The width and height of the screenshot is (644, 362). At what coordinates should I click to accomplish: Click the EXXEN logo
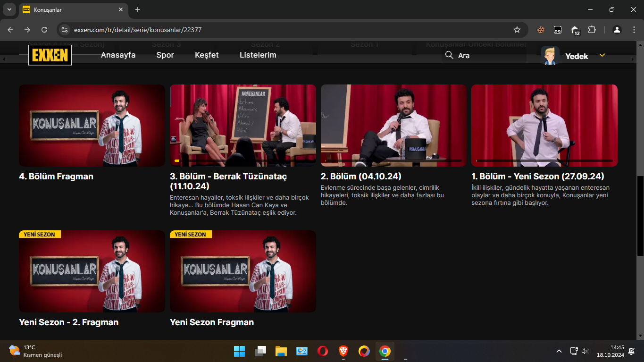point(50,55)
